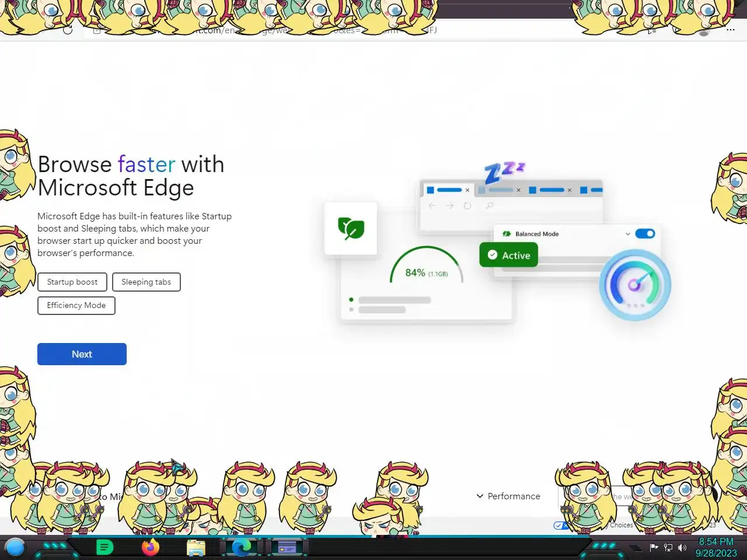The width and height of the screenshot is (747, 560).
Task: Open Action Center flag tray icon
Action: [x=654, y=548]
